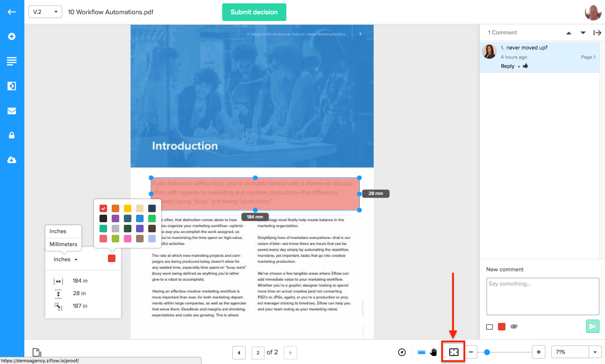Screen dimensions: 605x364
Task: Toggle the Inches unit dropdown in measurement panel
Action: point(65,260)
